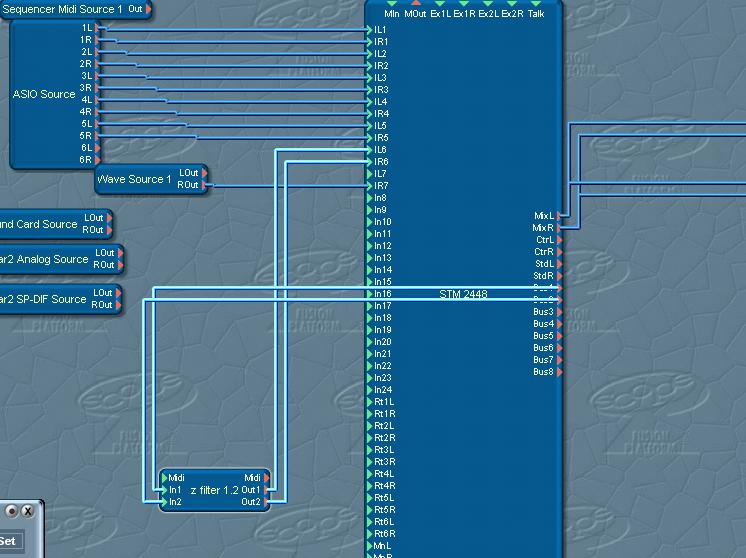Click the Ex2R port atop STM 2448
Image resolution: width=746 pixels, height=558 pixels.
pyautogui.click(x=512, y=4)
